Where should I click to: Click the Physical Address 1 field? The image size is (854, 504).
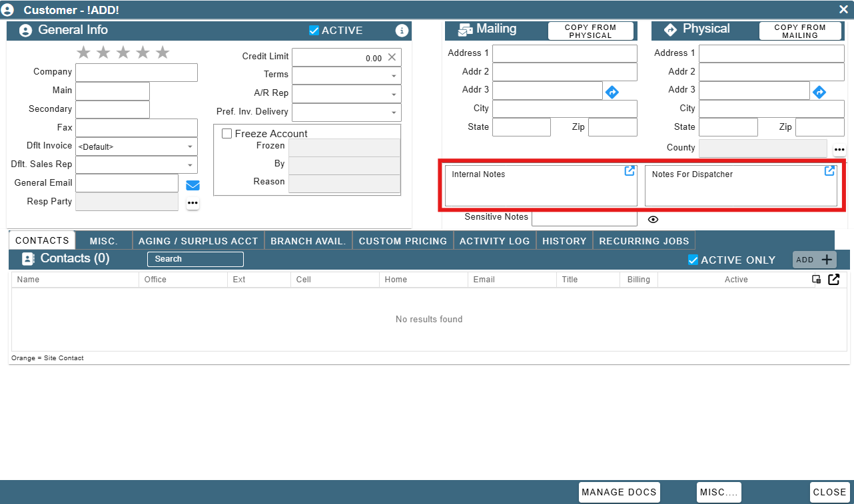(x=771, y=54)
